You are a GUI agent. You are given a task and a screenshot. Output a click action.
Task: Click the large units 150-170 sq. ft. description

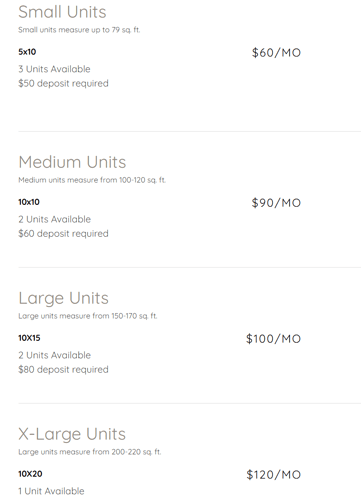88,316
